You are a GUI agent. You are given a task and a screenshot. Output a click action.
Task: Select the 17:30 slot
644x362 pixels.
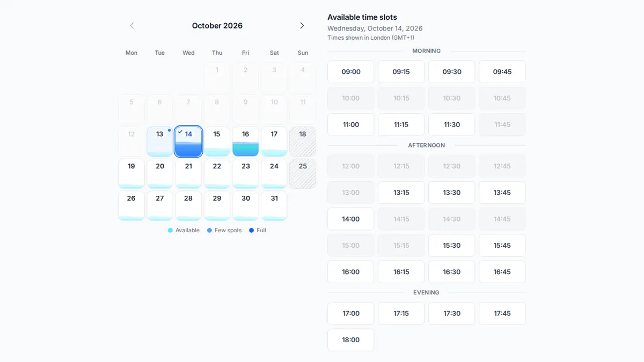[452, 313]
